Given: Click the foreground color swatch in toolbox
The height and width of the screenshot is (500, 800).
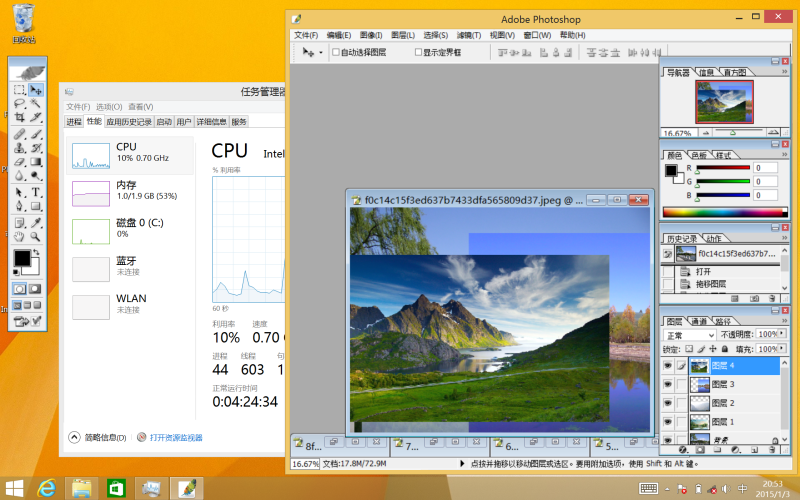Looking at the screenshot, I should point(21,258).
